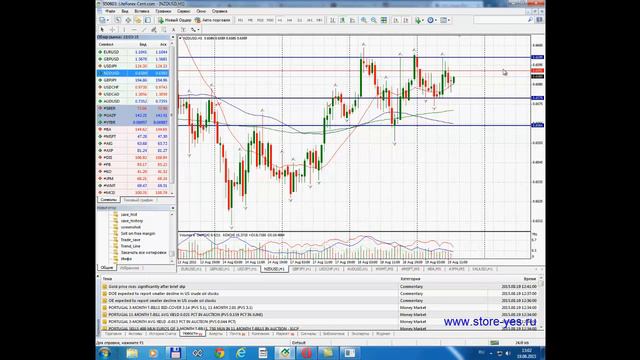640x360 pixels.
Task: Click the zoom out magnifier icon
Action: (x=373, y=20)
